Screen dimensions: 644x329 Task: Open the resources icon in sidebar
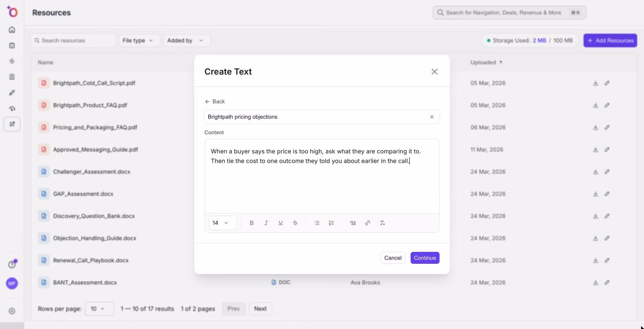(12, 124)
